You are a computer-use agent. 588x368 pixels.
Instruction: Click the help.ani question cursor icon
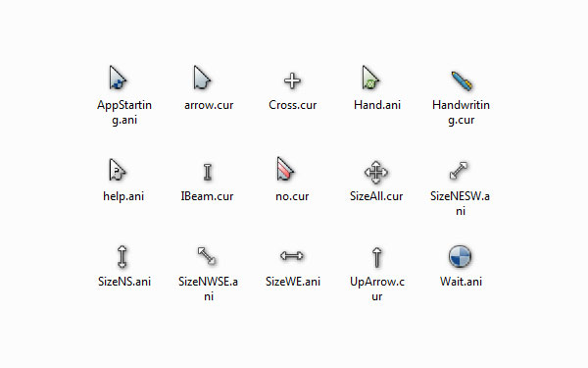pyautogui.click(x=118, y=170)
